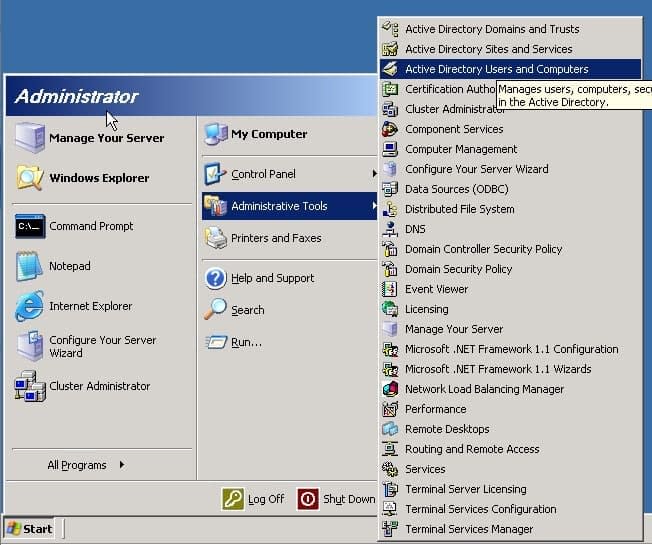Click the Services gears icon

pos(390,469)
